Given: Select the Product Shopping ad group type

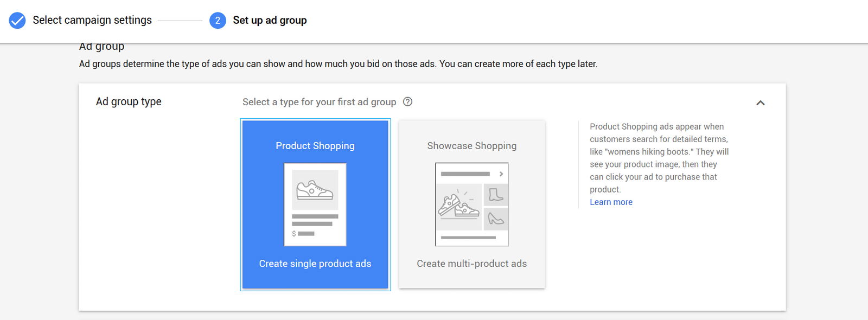Looking at the screenshot, I should click(315, 204).
